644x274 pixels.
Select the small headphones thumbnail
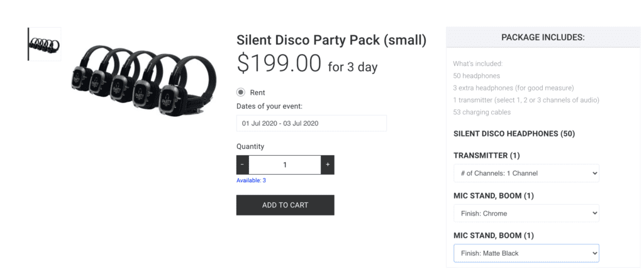point(45,44)
